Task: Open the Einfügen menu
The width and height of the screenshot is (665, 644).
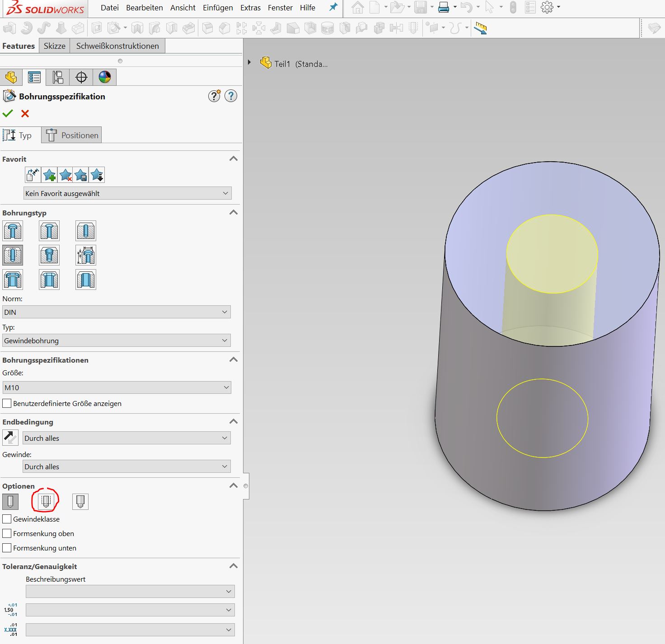Action: pyautogui.click(x=218, y=8)
